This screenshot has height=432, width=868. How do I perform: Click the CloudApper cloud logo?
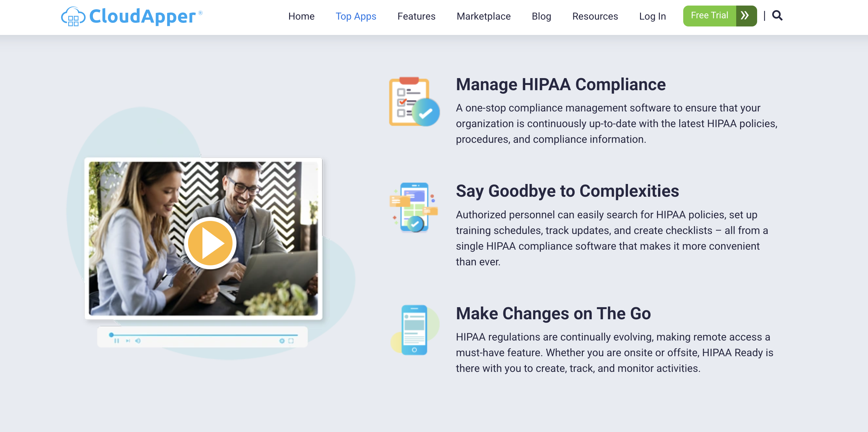[73, 16]
